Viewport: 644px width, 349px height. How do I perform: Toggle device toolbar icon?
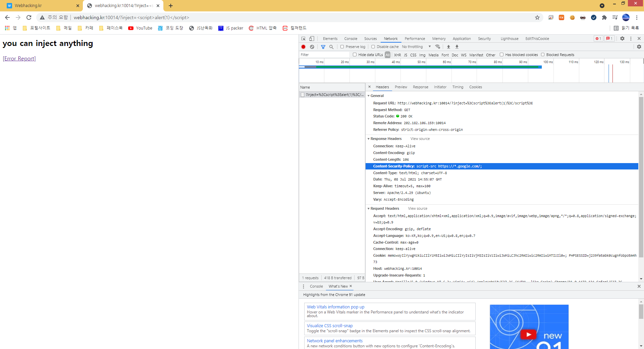pos(312,39)
